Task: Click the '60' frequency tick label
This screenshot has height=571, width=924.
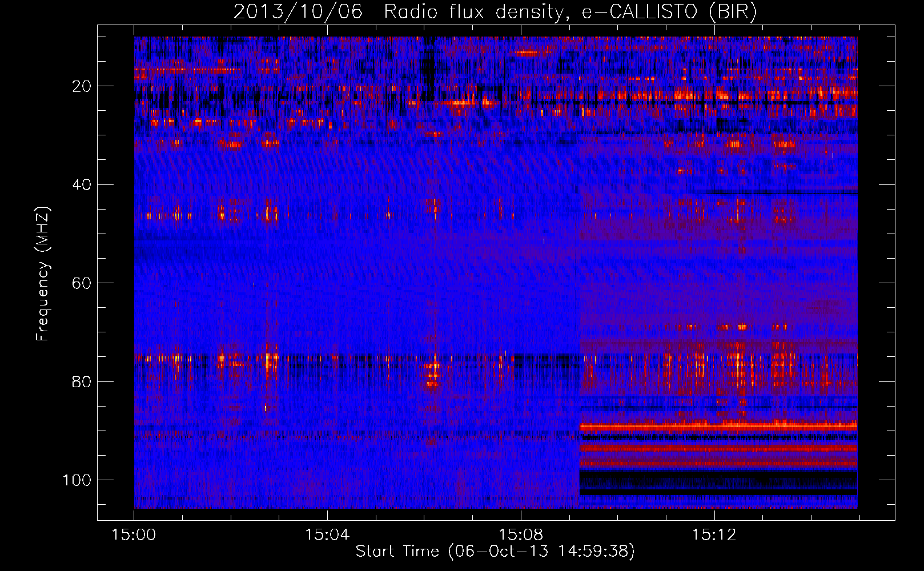Action: [82, 283]
